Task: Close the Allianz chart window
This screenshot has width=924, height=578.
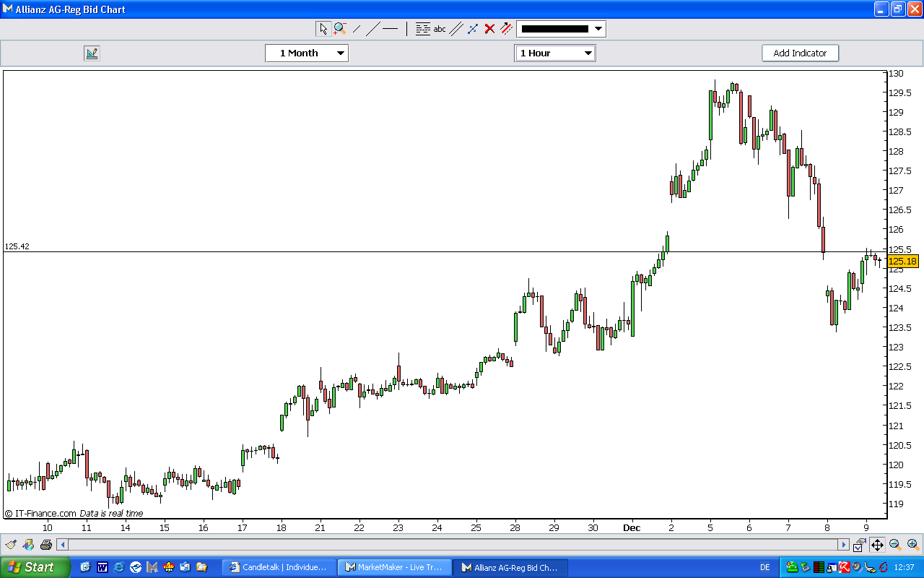Action: click(914, 9)
